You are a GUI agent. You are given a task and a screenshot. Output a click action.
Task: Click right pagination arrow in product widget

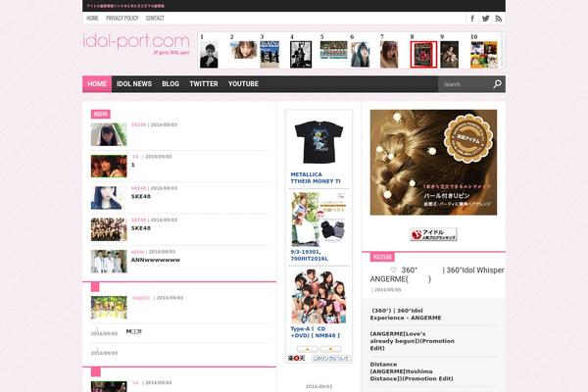(330, 349)
